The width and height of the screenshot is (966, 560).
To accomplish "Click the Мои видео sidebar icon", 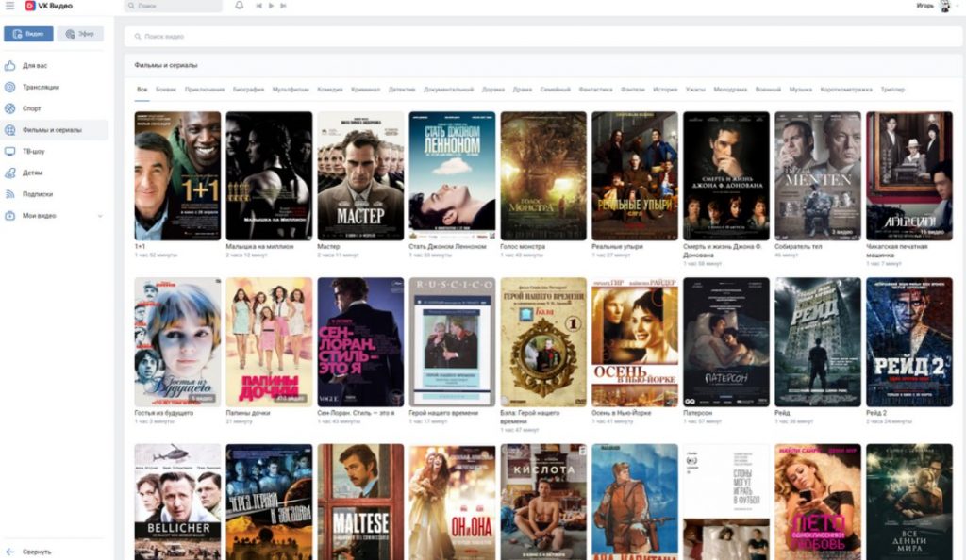I will (x=9, y=215).
